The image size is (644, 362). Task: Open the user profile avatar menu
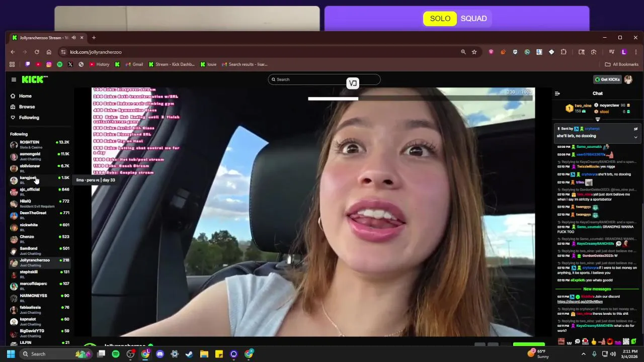point(628,79)
